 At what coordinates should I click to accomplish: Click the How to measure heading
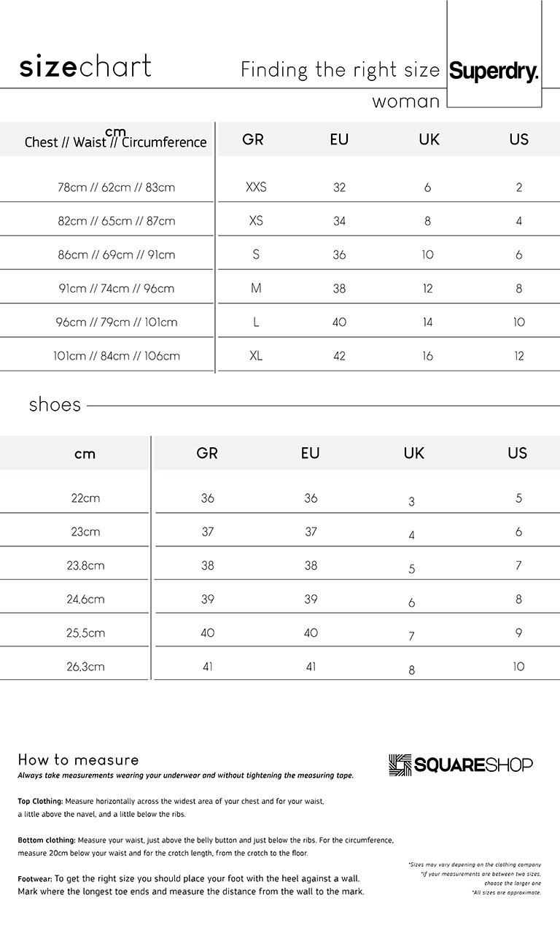pyautogui.click(x=78, y=760)
